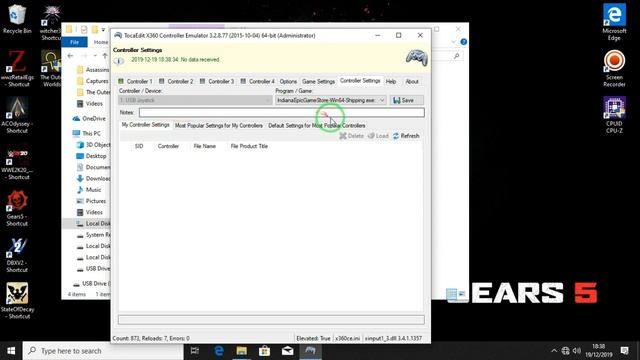This screenshot has height=360, width=640.
Task: Select OneDrive in File Explorer sidebar
Action: (x=89, y=118)
